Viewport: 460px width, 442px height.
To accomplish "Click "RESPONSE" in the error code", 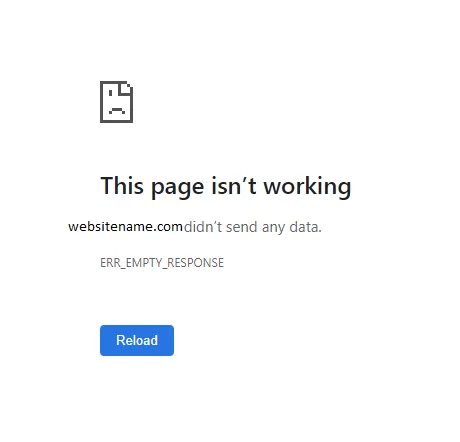I will [195, 263].
